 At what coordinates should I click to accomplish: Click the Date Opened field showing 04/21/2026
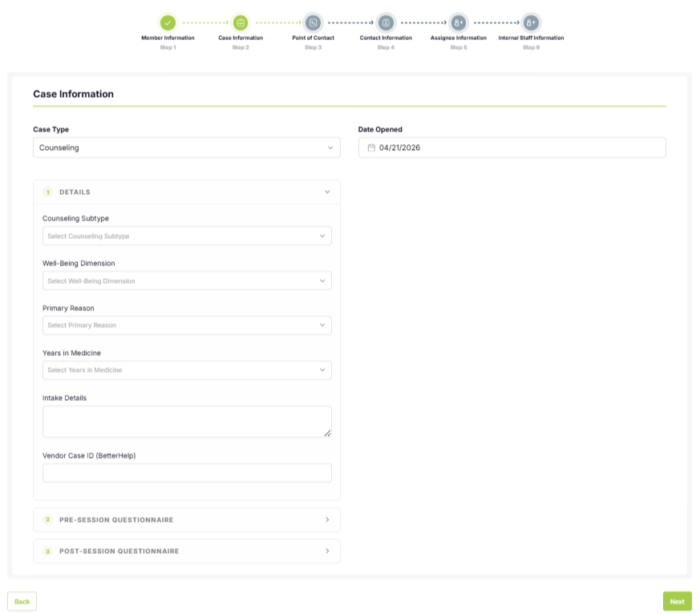click(512, 147)
